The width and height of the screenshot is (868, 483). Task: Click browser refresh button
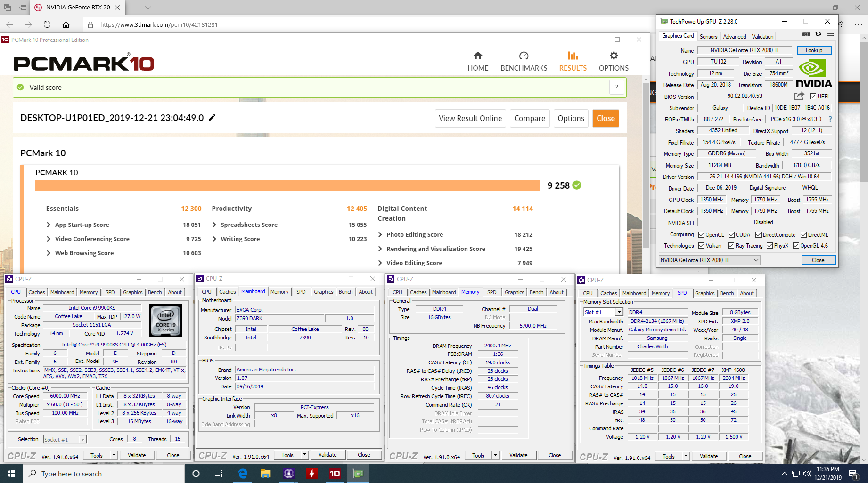47,24
